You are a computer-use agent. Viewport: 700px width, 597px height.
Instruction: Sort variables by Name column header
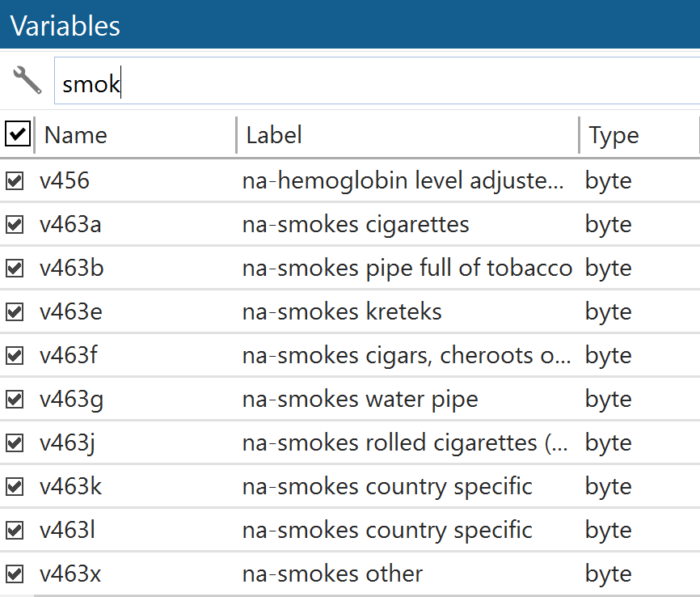tap(76, 135)
